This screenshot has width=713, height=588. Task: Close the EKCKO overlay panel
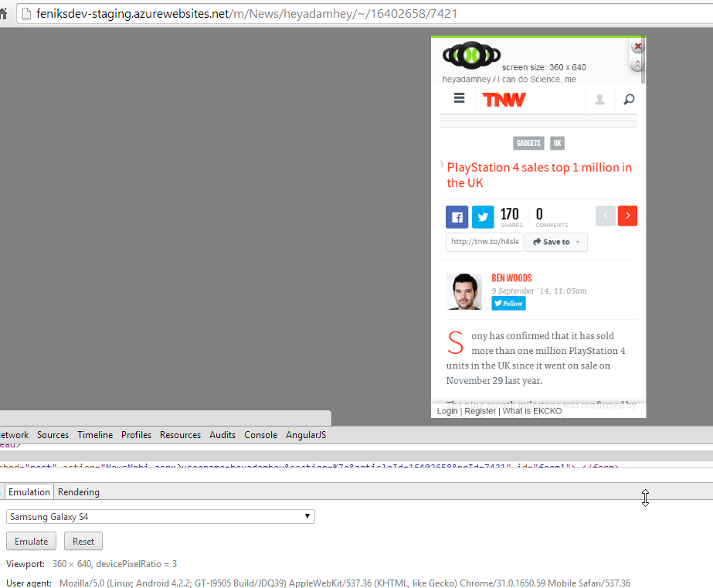[637, 46]
